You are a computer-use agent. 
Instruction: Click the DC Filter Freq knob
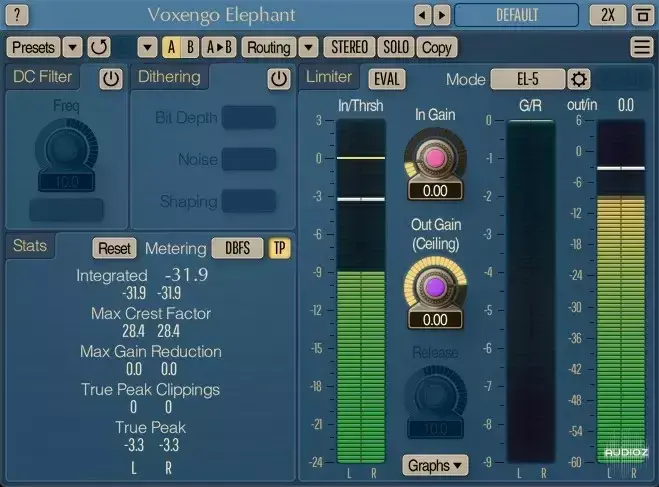(66, 147)
